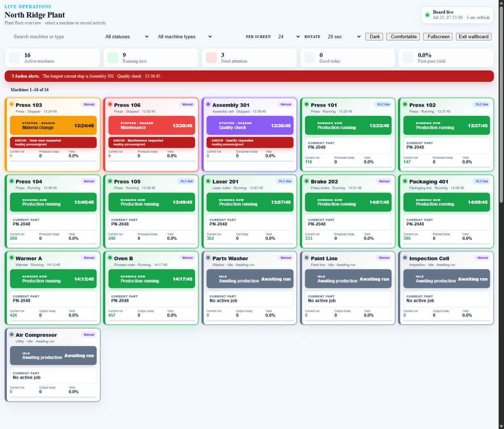Click the Press 103 Andon Team lead requested alert
Viewport: 504px width, 429px height.
(x=53, y=142)
